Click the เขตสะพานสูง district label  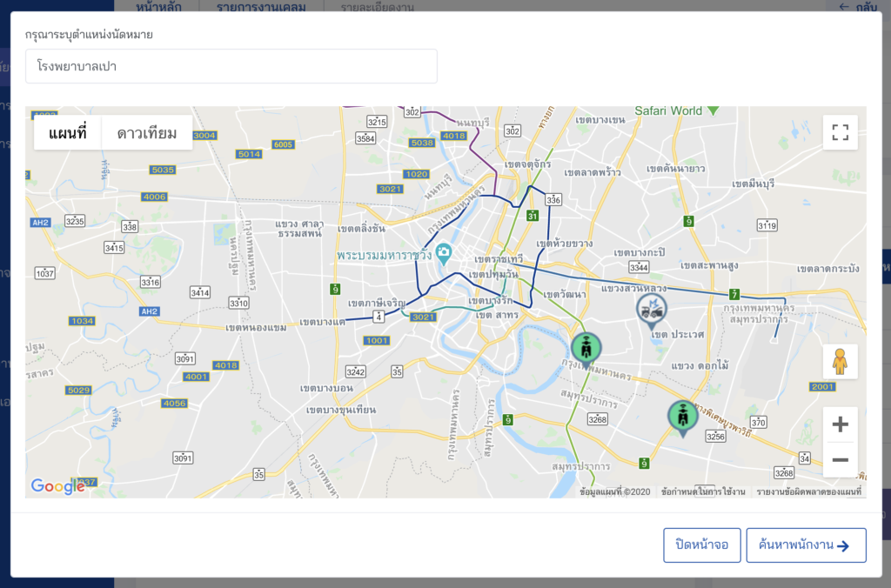(x=709, y=265)
